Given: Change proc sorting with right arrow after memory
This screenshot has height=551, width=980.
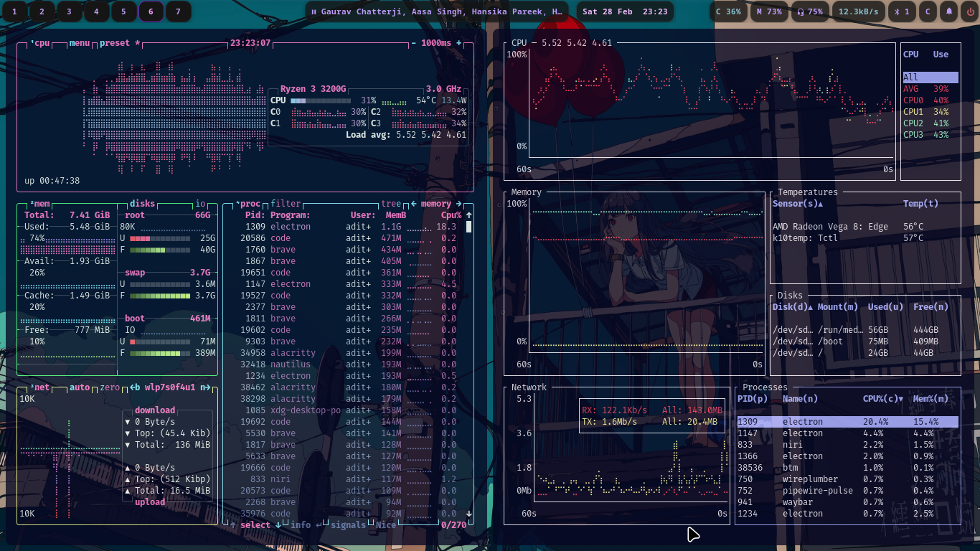Looking at the screenshot, I should [459, 204].
